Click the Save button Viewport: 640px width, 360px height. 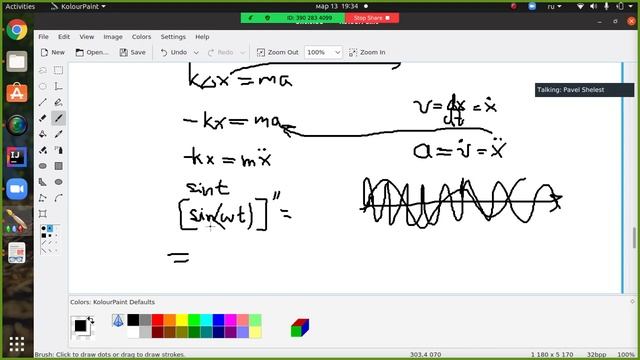click(x=133, y=52)
